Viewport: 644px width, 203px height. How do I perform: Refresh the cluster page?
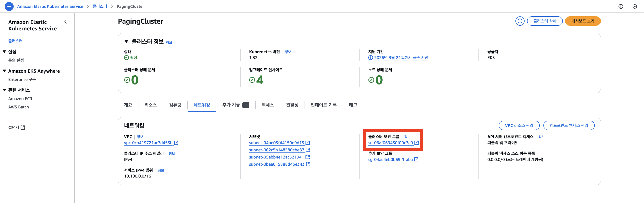tap(520, 21)
